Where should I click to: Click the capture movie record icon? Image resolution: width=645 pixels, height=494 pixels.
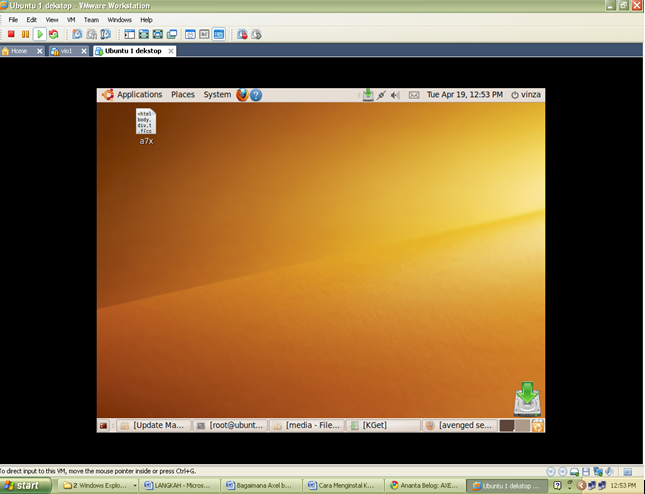click(242, 34)
